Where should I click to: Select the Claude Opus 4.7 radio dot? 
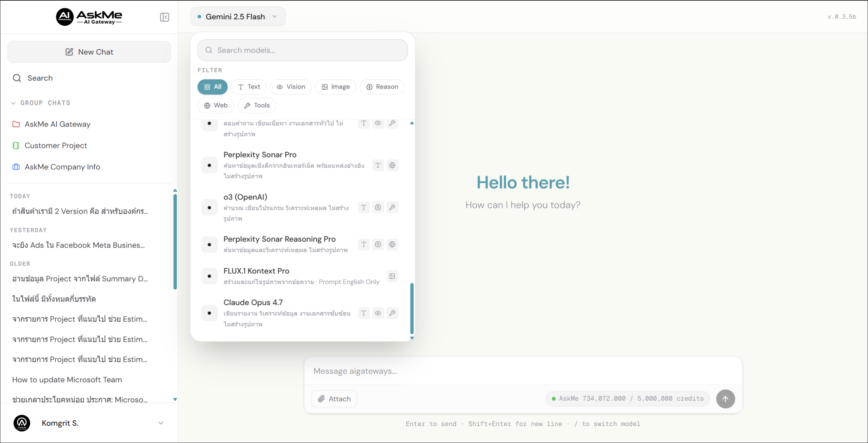click(x=209, y=313)
